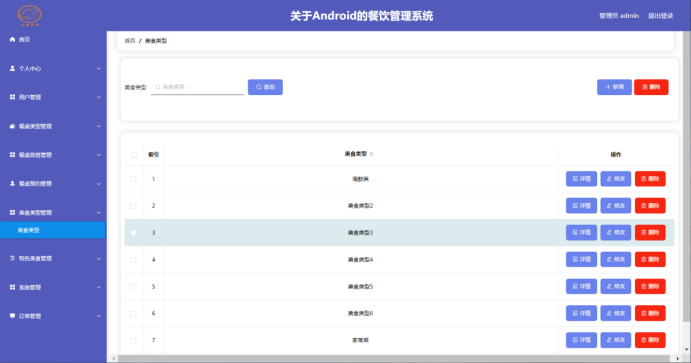691x363 pixels.
Task: View 详情 for 美食类型4
Action: click(x=581, y=259)
